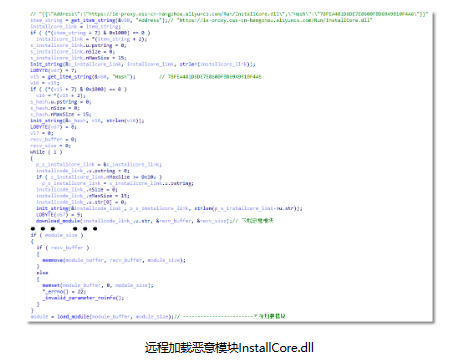Viewport: 468px width, 364px height.
Task: Click the *_errno() = 22 line
Action: (x=64, y=292)
